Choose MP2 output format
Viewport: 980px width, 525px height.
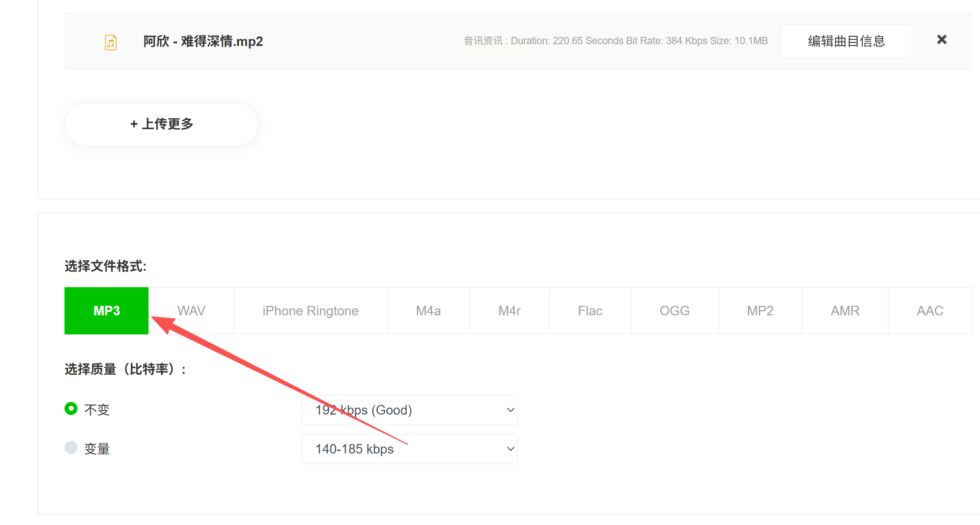(x=760, y=311)
